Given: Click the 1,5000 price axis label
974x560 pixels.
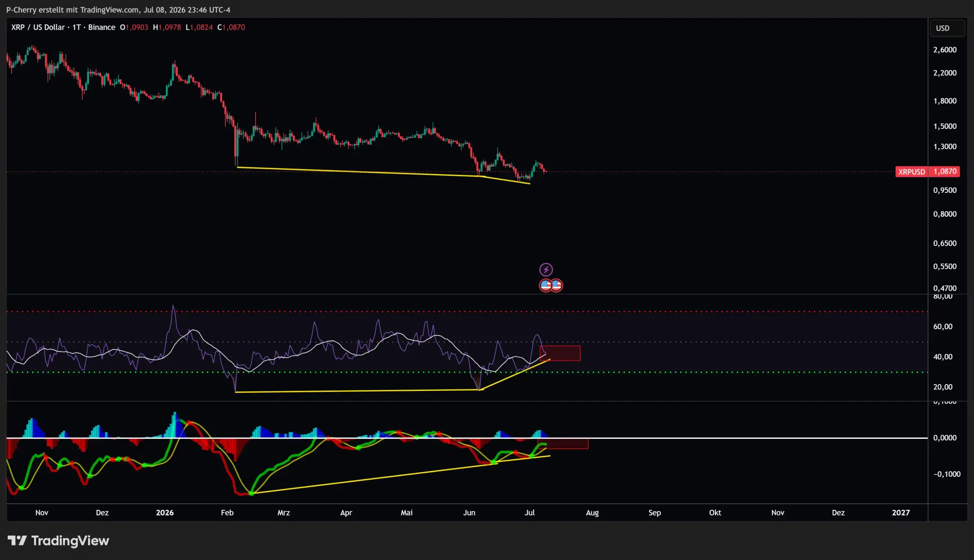Looking at the screenshot, I should coord(945,126).
